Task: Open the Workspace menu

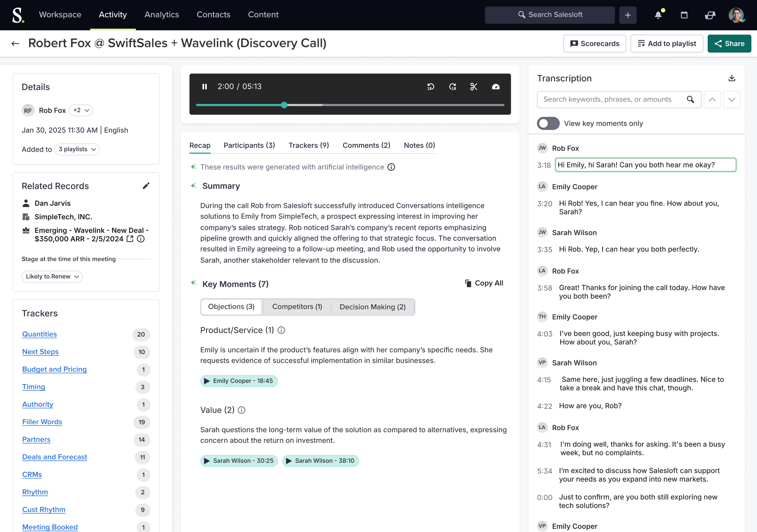Action: tap(60, 15)
